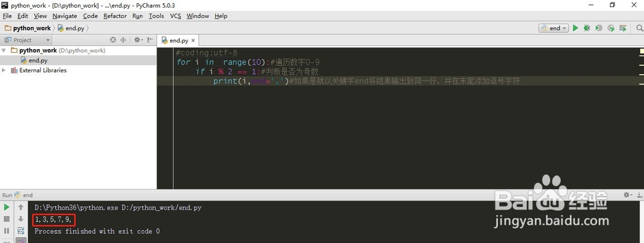Screen dimensions: 644x243
Task: Open the Refactor menu
Action: [115, 15]
